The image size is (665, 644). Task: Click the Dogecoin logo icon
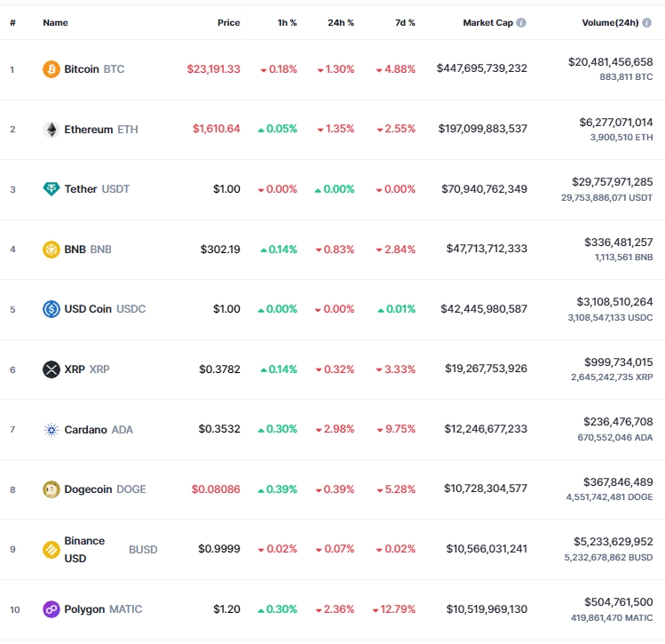(x=51, y=489)
